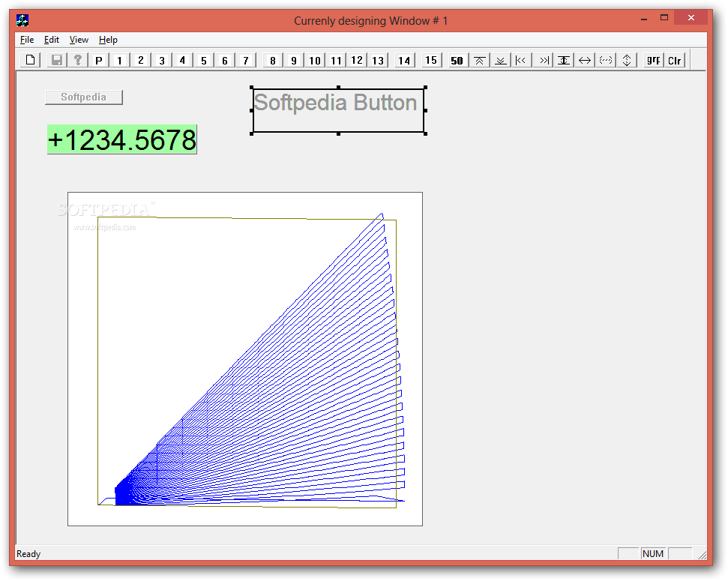Screen dimensions: 728x581
Task: Click the +1234.5678 green numeric display
Action: point(122,139)
